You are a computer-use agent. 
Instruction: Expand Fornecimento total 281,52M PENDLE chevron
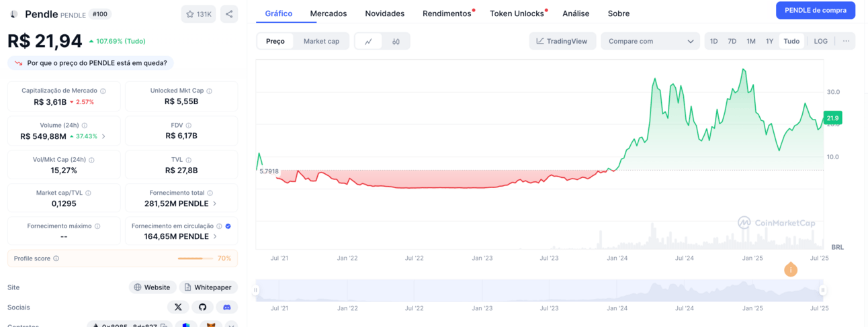click(215, 203)
